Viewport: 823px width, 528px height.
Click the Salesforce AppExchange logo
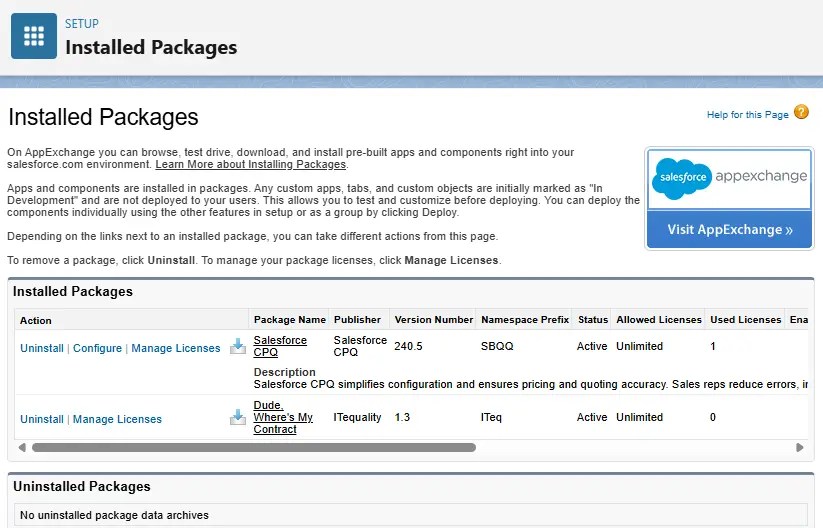pos(729,179)
